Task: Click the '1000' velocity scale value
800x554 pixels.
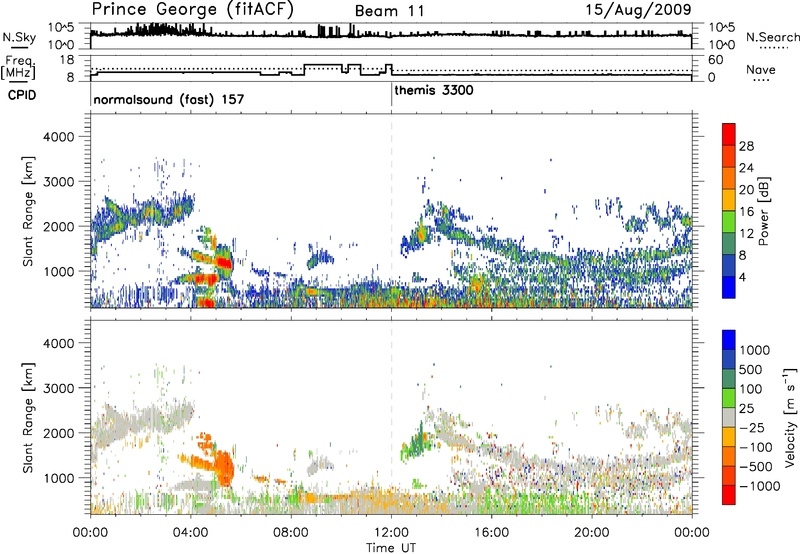Action: [x=754, y=350]
